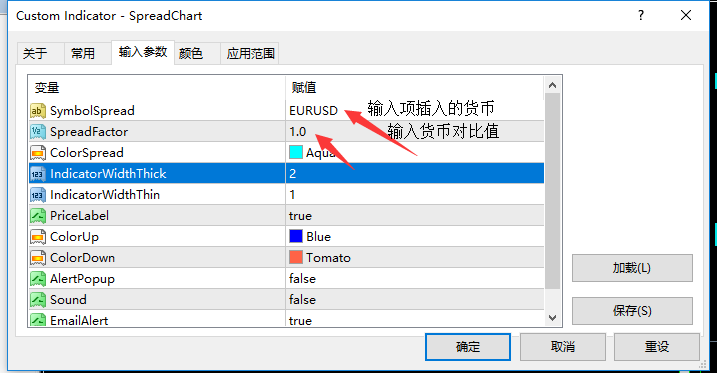The height and width of the screenshot is (373, 717).
Task: Select the SpreadFactor variable name
Action: click(x=89, y=132)
